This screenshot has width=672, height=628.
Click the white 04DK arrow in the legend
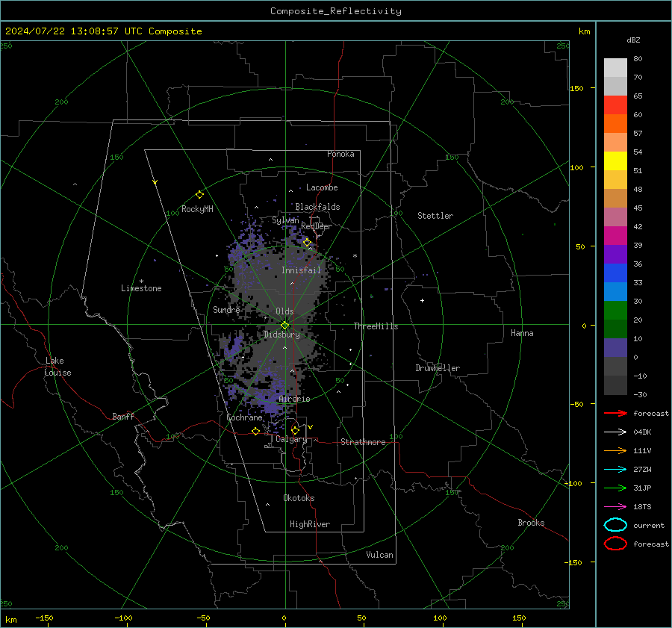(x=615, y=432)
